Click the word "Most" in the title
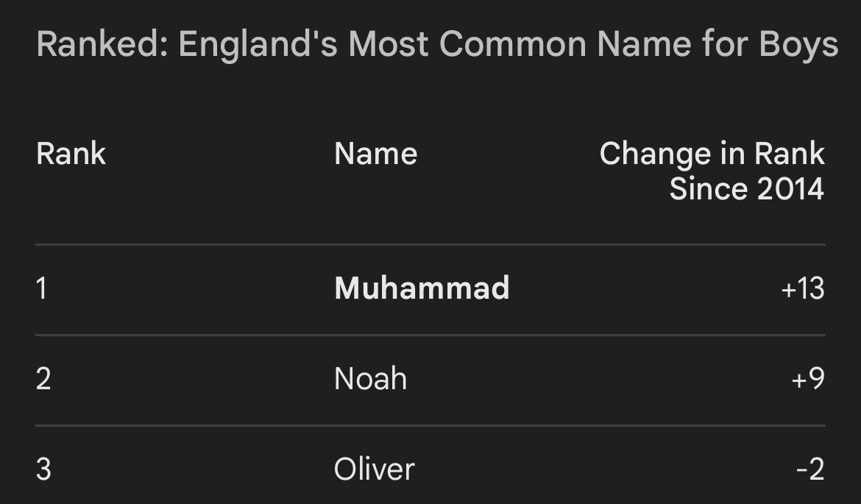Image resolution: width=861 pixels, height=504 pixels. pos(388,44)
